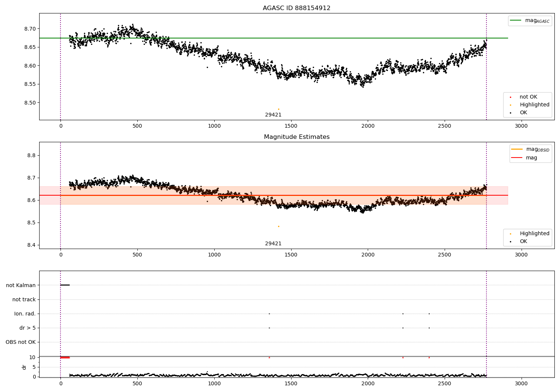Select the mag OBSID legend entry in middle plot
The width and height of the screenshot is (560, 392).
(x=531, y=149)
